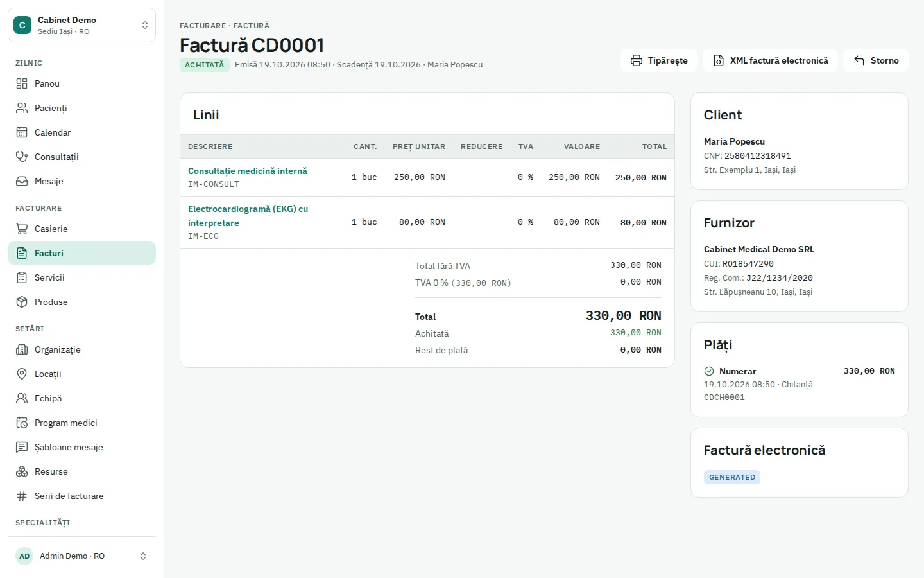924x578 pixels.
Task: Click the Servicii clipboard icon
Action: (22, 277)
